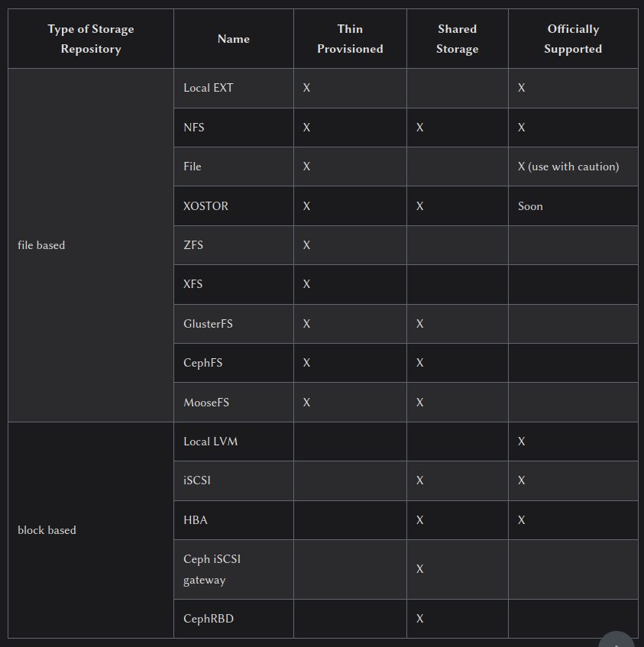
Task: Click the 'X (use with caution)' cell
Action: tap(568, 167)
